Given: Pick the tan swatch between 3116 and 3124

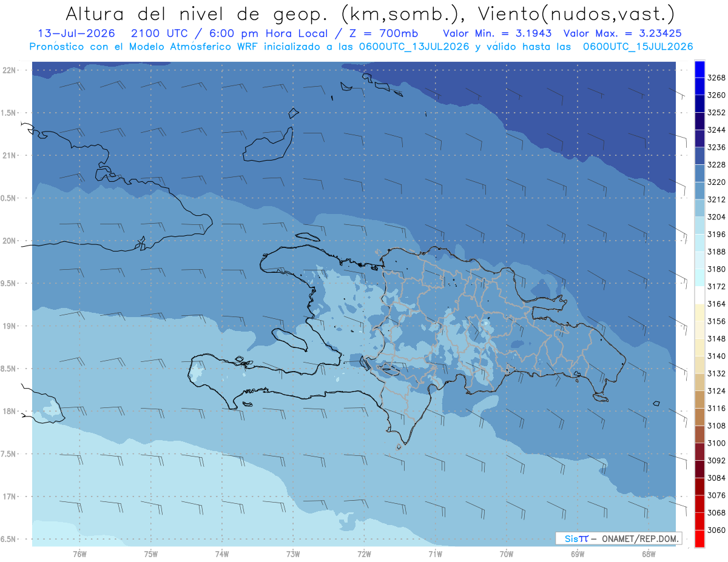Looking at the screenshot, I should tap(699, 400).
